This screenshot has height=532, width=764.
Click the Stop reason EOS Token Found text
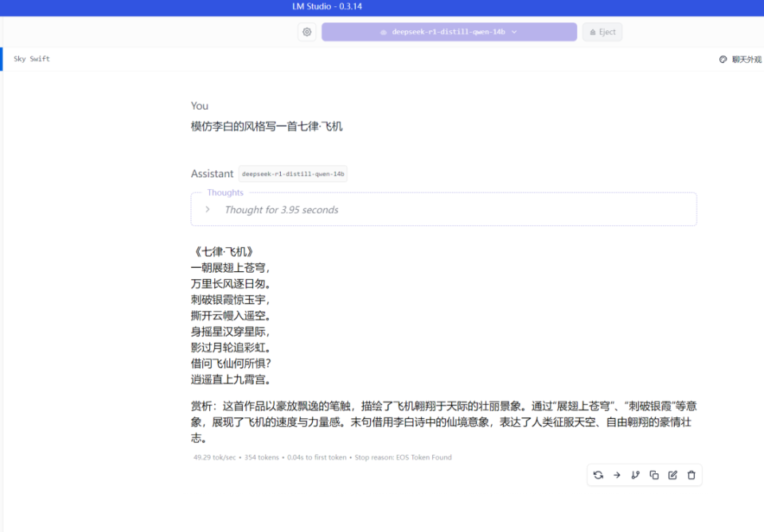pyautogui.click(x=404, y=456)
